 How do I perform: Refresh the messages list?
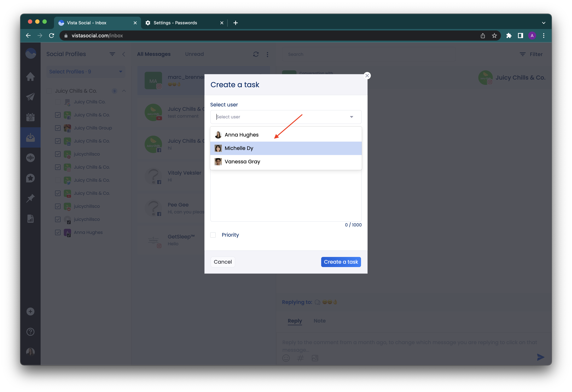pos(256,54)
